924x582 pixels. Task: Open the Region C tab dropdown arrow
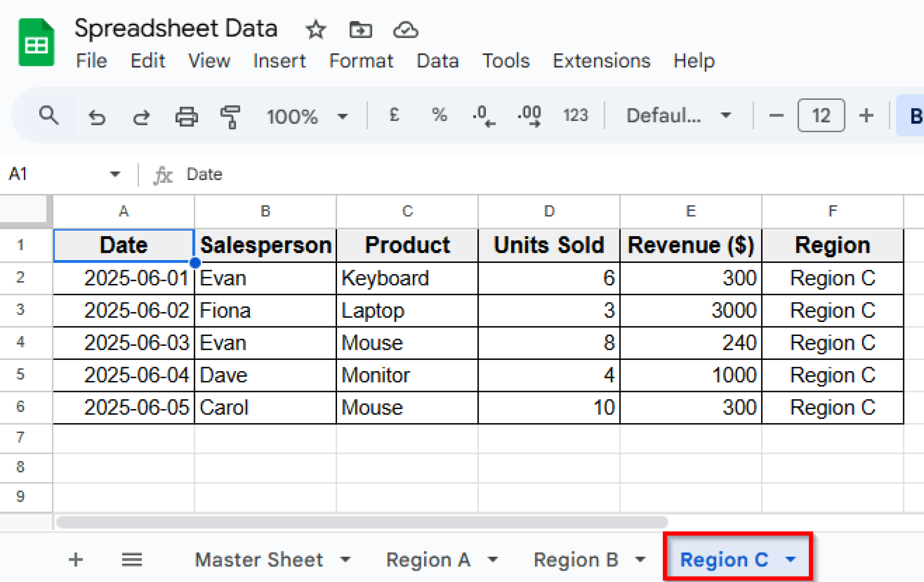791,559
